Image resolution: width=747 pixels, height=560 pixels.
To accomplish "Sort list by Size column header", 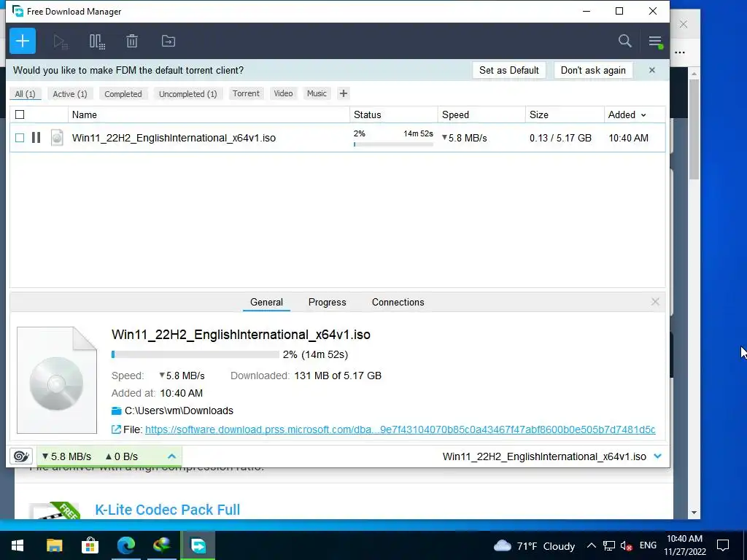I will (565, 114).
